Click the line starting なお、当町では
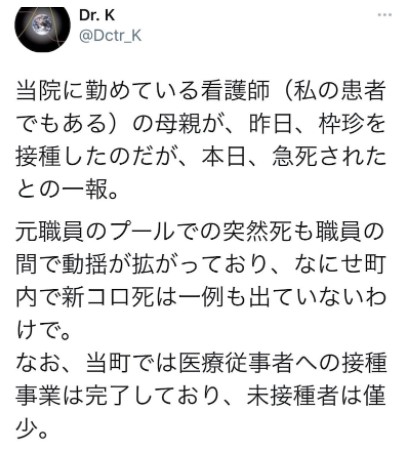The width and height of the screenshot is (411, 453). pyautogui.click(x=201, y=363)
